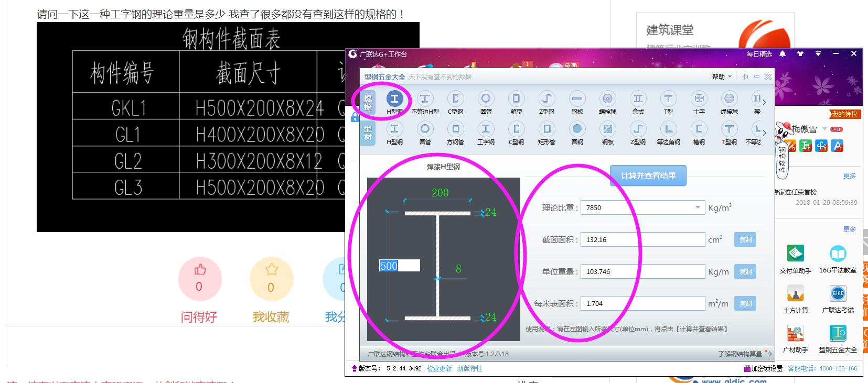Open the 16G平法教室 app icon
This screenshot has width=868, height=383.
838,254
